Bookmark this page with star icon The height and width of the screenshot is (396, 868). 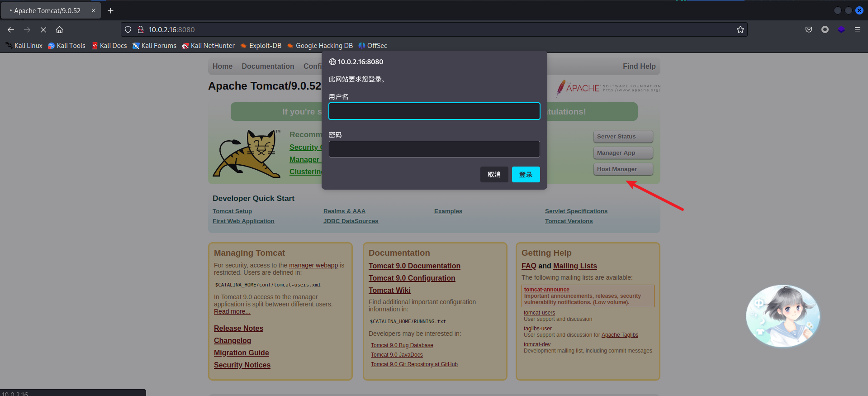(x=740, y=29)
